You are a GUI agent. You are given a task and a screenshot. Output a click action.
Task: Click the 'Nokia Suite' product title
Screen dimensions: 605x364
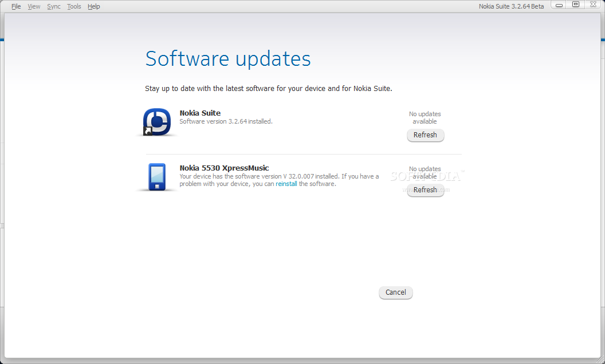[200, 113]
